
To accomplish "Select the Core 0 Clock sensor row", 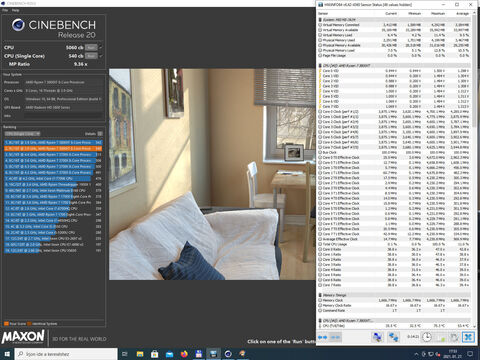I will [x=395, y=111].
